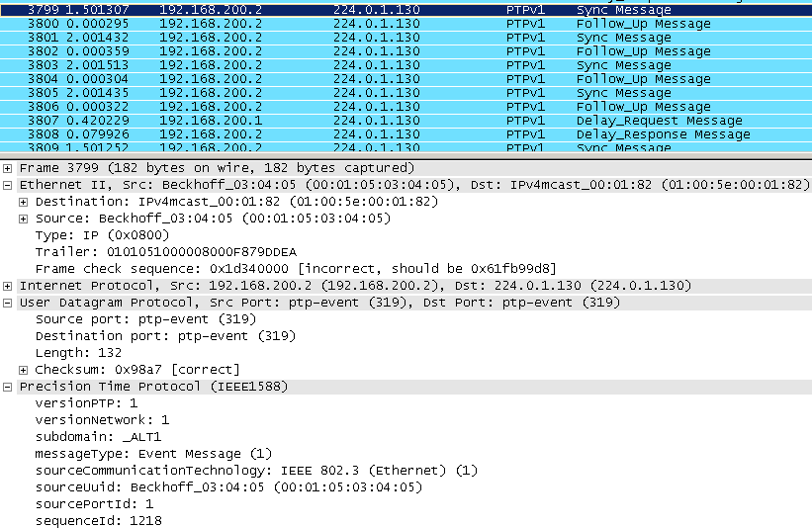Select the sourceUuid Beckhoff_03:04:05 field

coord(228,487)
